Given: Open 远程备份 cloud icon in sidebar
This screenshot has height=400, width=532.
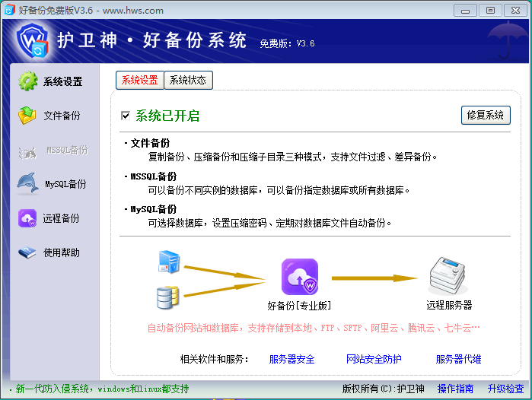Looking at the screenshot, I should point(28,218).
